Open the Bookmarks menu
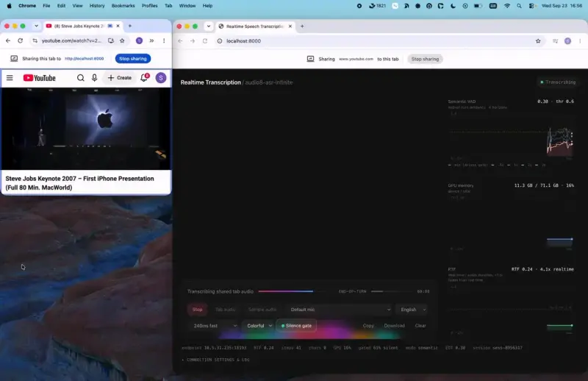 coord(123,6)
